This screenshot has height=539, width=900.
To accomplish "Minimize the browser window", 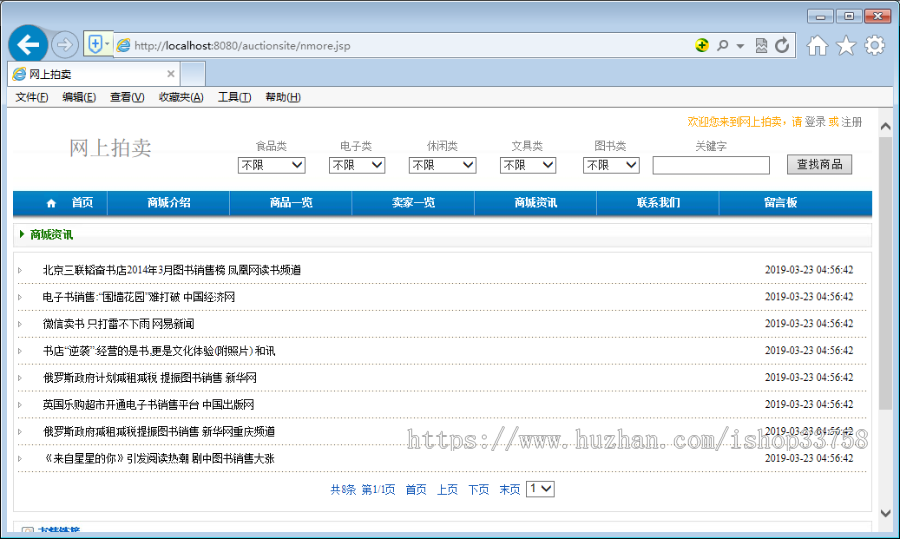I will tap(820, 16).
